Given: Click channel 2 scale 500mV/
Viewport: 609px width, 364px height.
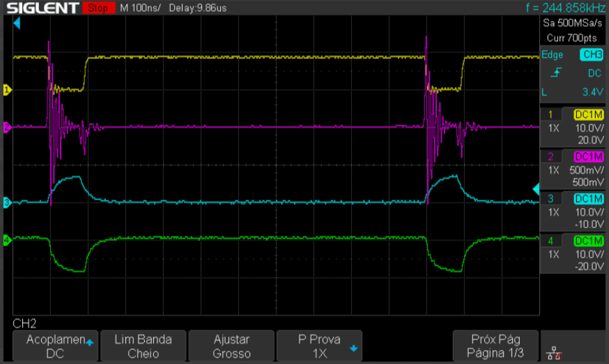Looking at the screenshot, I should pyautogui.click(x=587, y=170).
